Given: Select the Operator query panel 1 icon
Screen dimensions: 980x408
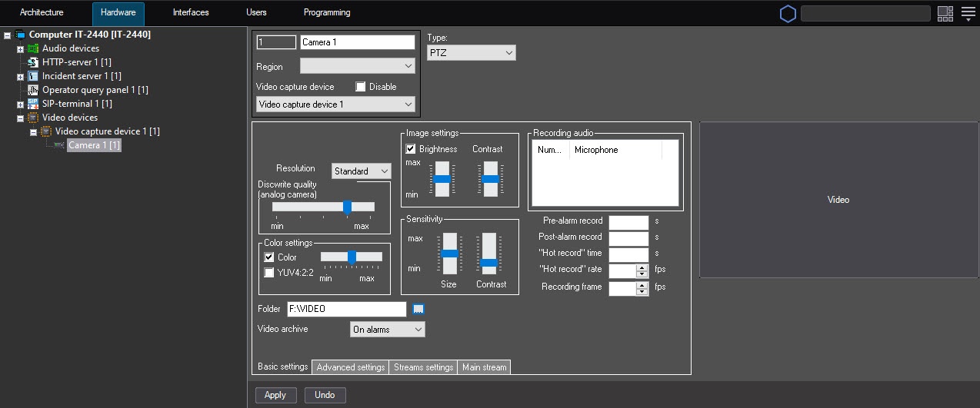Looking at the screenshot, I should click(x=33, y=90).
